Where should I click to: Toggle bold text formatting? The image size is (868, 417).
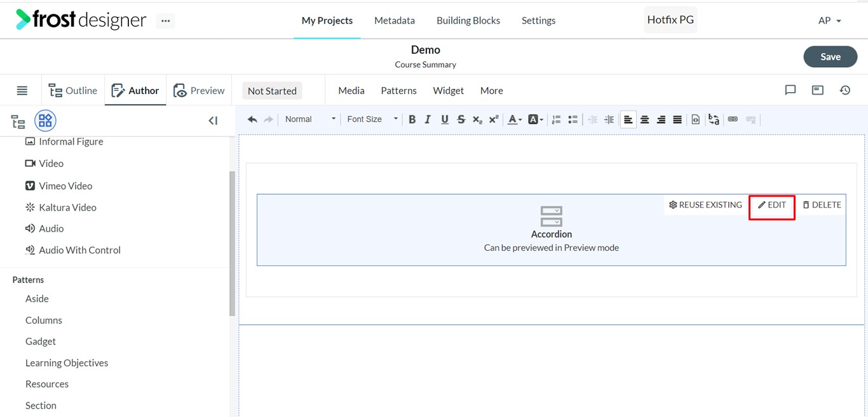412,119
